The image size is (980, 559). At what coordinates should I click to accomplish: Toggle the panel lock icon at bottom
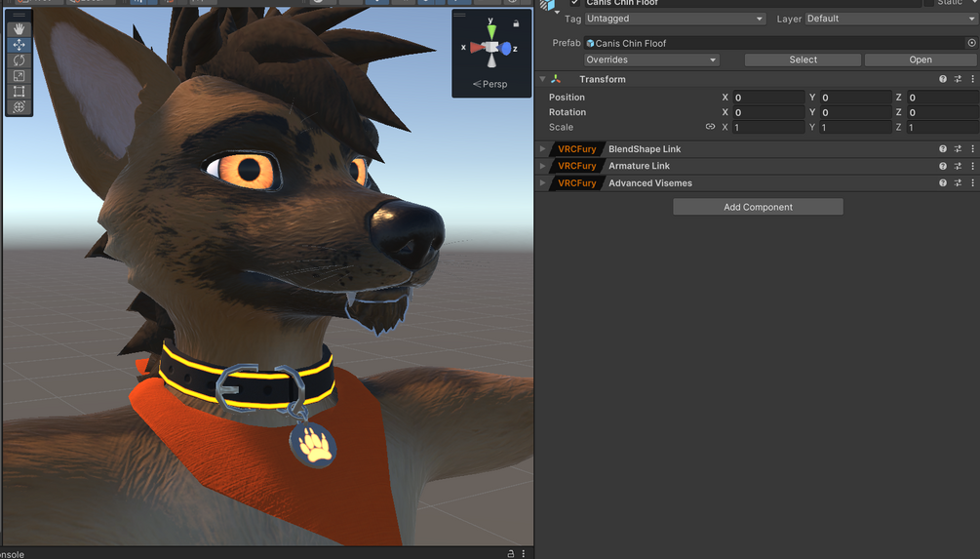(510, 553)
